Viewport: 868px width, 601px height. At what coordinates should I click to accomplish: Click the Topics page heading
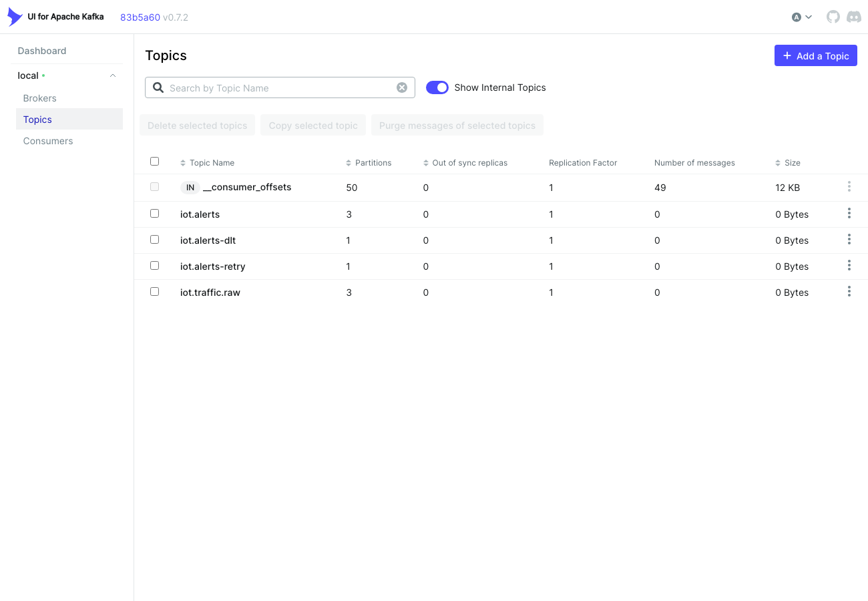coord(166,55)
